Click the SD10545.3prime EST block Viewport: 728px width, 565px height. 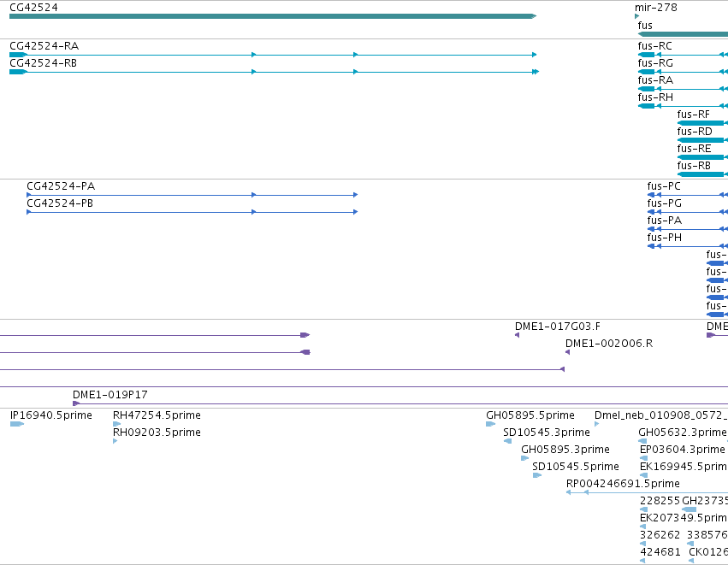pyautogui.click(x=507, y=441)
